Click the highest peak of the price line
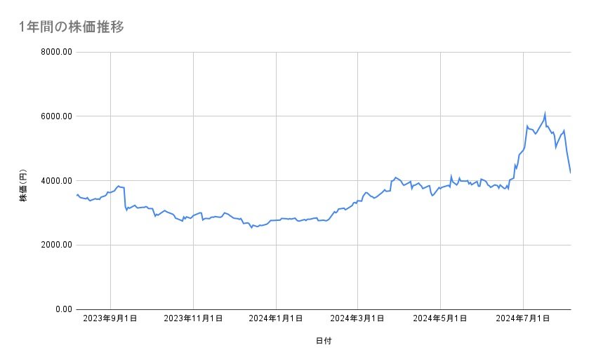This screenshot has width=589, height=364. point(545,113)
